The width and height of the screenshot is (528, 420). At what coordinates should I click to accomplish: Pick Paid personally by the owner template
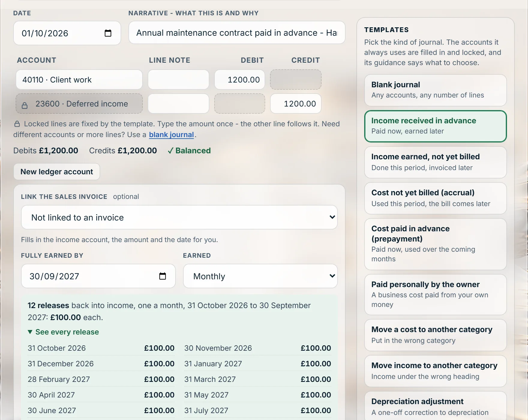click(435, 295)
